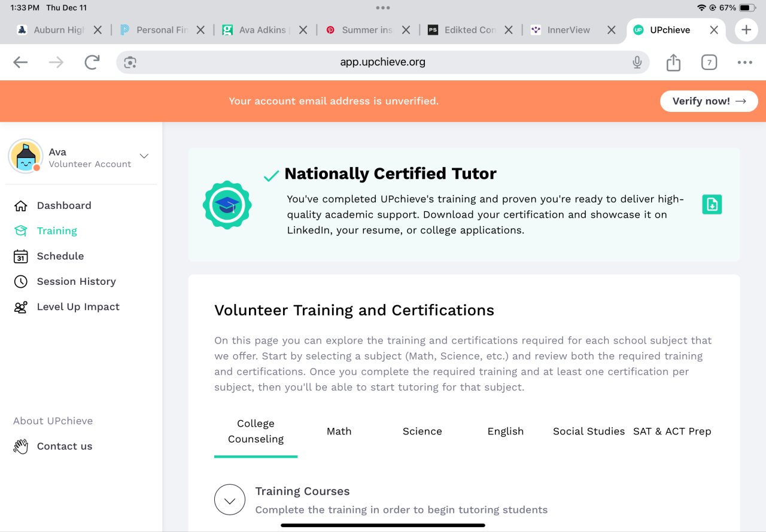Click the app.upchieve.org address field
The height and width of the screenshot is (532, 766).
[x=383, y=62]
